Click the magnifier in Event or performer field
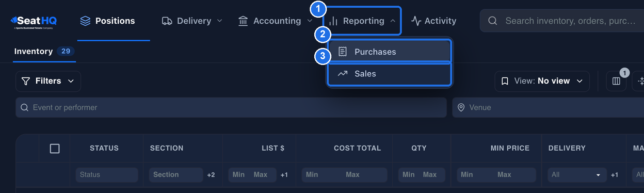This screenshot has height=193, width=644. pos(24,107)
